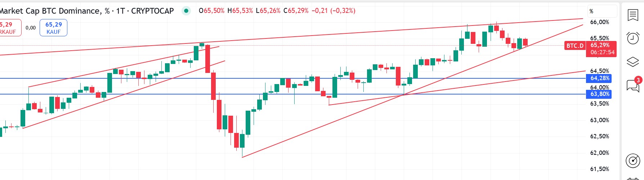Screen dimensions: 644x180
Task: Open the watchlist and details panel icon
Action: tap(633, 15)
